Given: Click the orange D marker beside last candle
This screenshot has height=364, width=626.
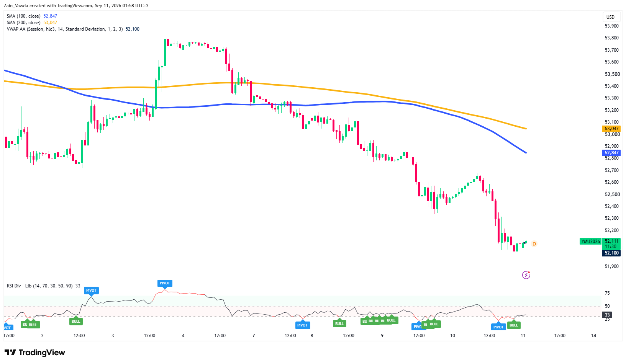Looking at the screenshot, I should (x=534, y=244).
